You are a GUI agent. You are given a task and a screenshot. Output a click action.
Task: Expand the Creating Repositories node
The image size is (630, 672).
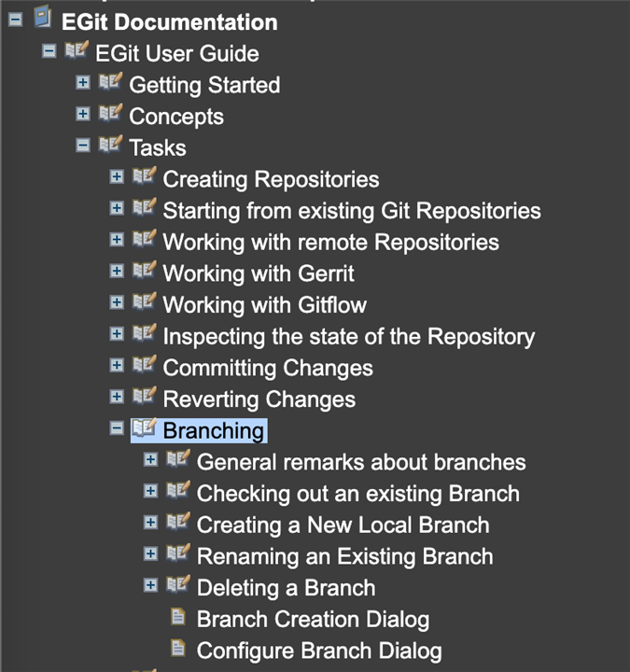(x=117, y=176)
